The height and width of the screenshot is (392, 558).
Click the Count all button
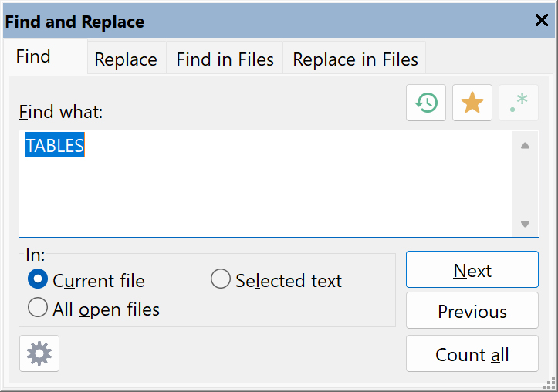pyautogui.click(x=472, y=353)
